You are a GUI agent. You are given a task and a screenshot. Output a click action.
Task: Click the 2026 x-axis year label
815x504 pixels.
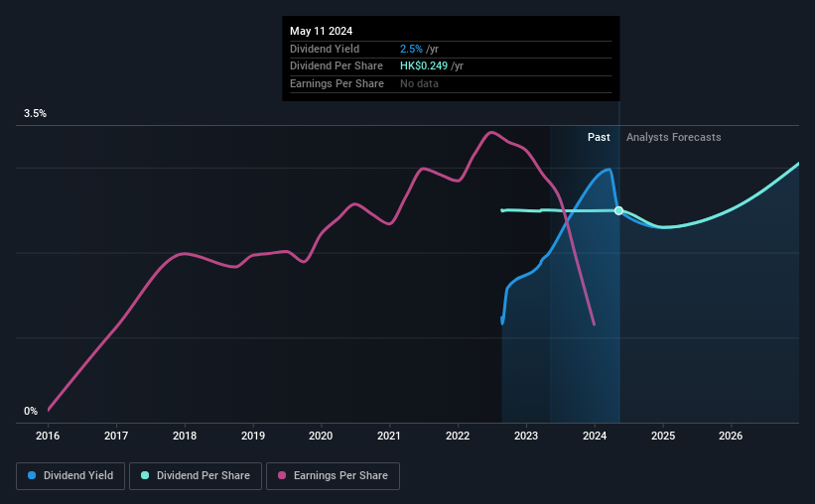(x=731, y=436)
